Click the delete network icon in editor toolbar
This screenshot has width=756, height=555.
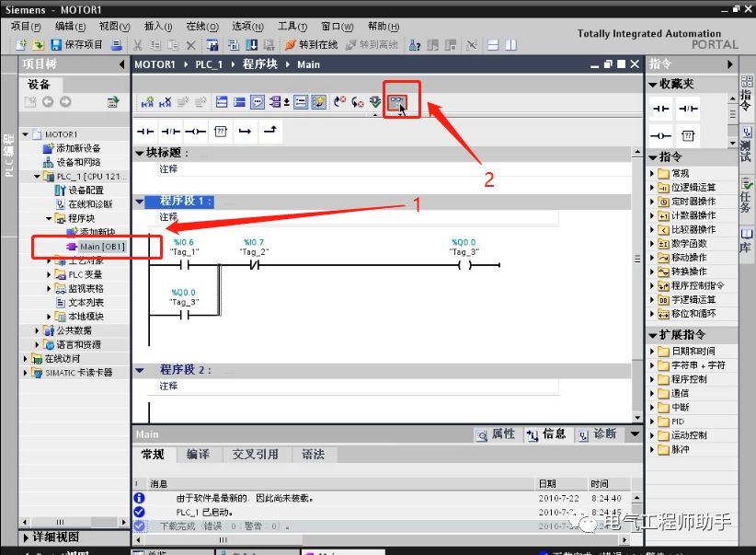pyautogui.click(x=165, y=102)
